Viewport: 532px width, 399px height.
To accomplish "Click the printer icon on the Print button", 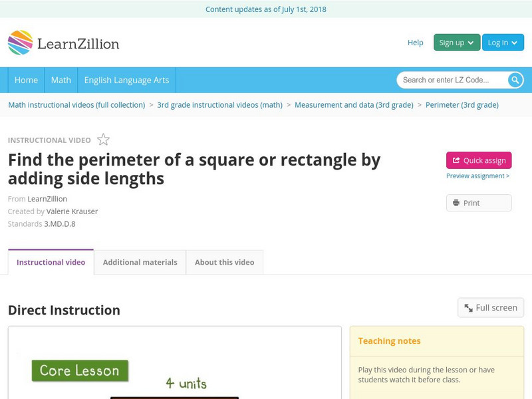I will tap(456, 202).
